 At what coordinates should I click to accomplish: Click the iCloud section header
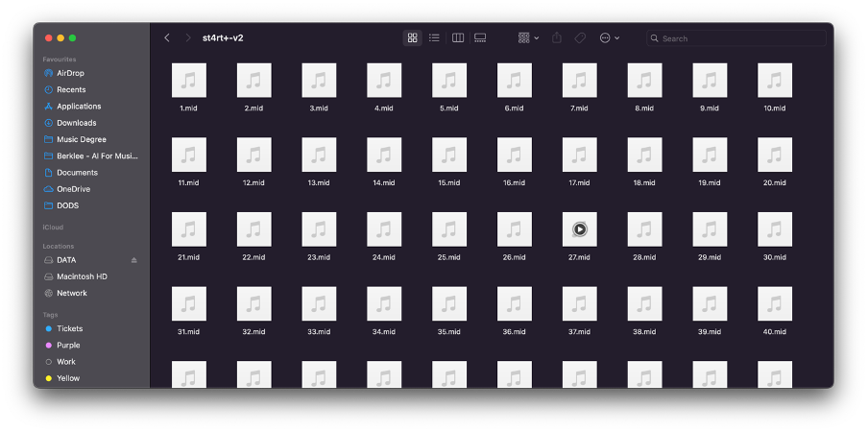click(53, 228)
